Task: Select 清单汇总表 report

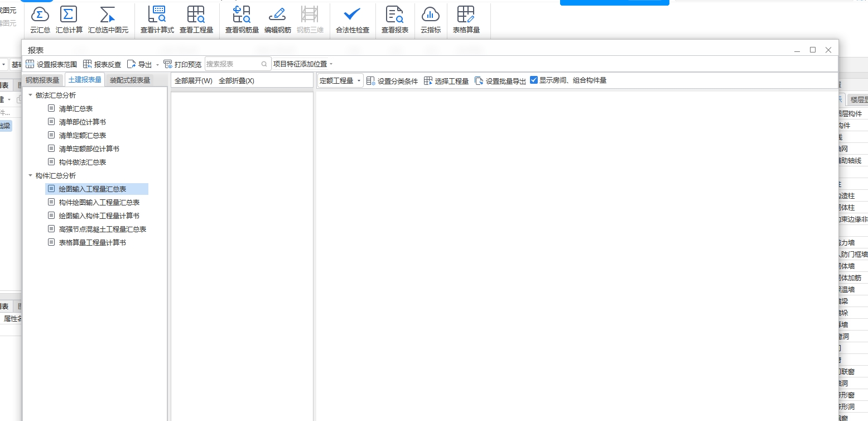Action: 76,109
